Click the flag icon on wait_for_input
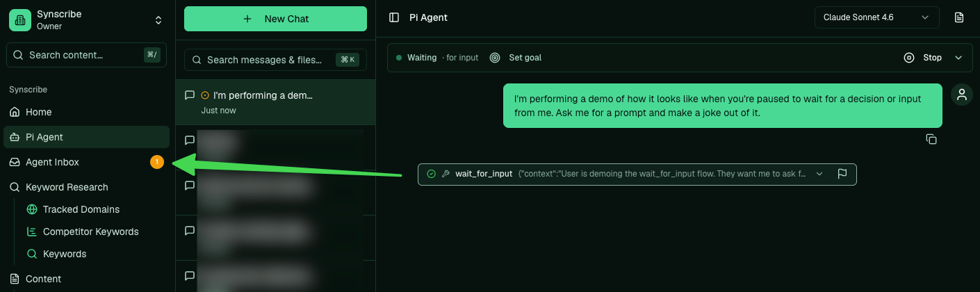This screenshot has width=980, height=292. 842,174
